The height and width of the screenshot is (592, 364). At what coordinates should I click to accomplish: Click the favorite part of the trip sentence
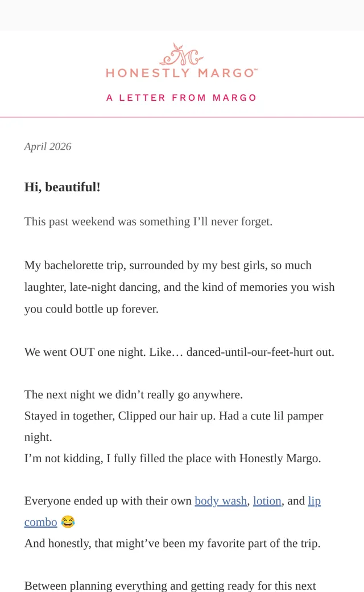pyautogui.click(x=172, y=543)
